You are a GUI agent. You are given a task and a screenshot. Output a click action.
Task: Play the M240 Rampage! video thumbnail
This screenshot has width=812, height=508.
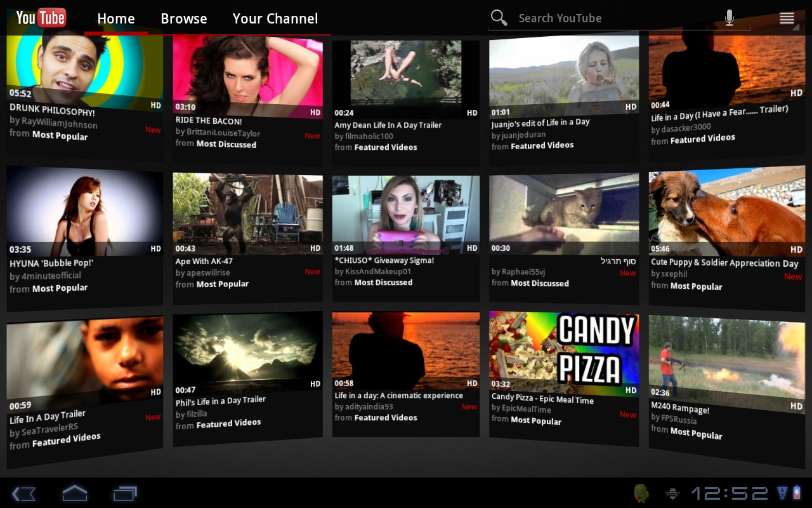tap(727, 364)
